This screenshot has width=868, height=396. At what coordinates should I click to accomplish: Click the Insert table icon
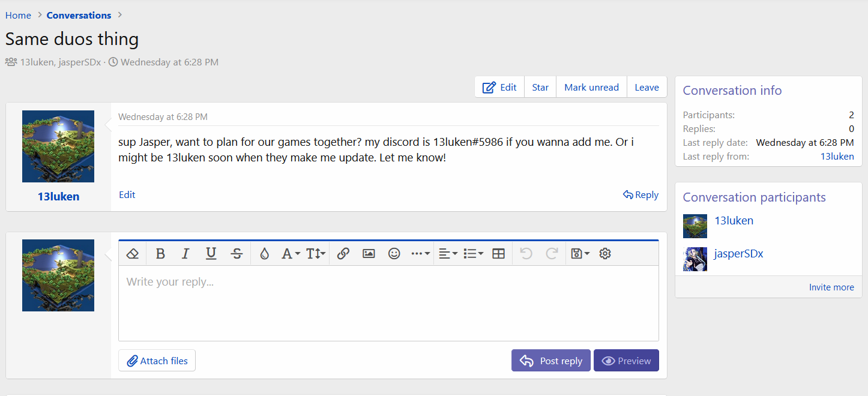[x=498, y=254]
